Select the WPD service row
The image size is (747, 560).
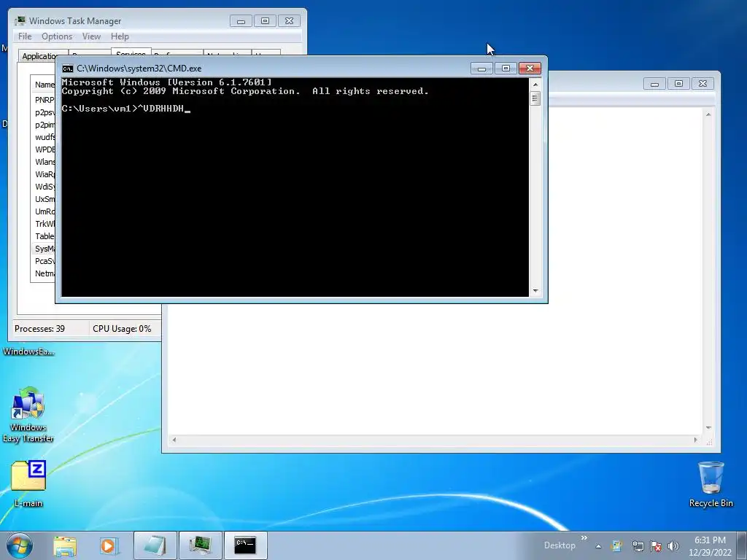point(44,149)
